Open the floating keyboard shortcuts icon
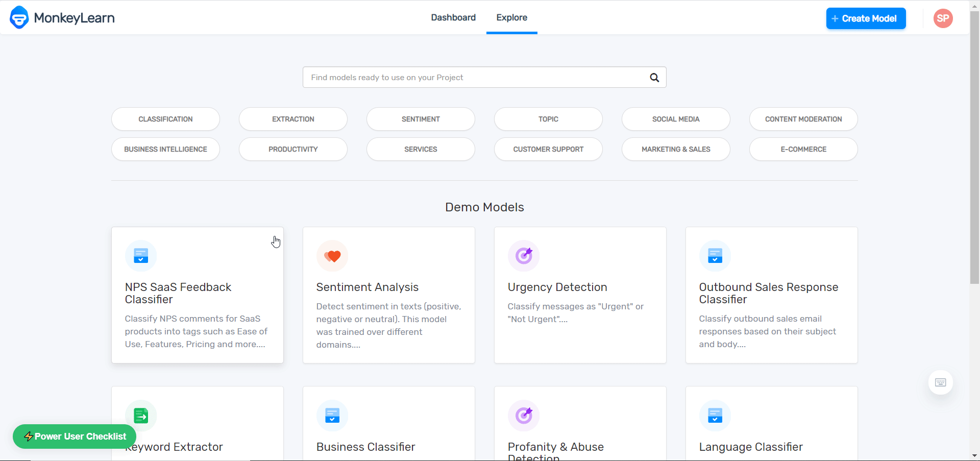This screenshot has height=461, width=980. (x=941, y=382)
